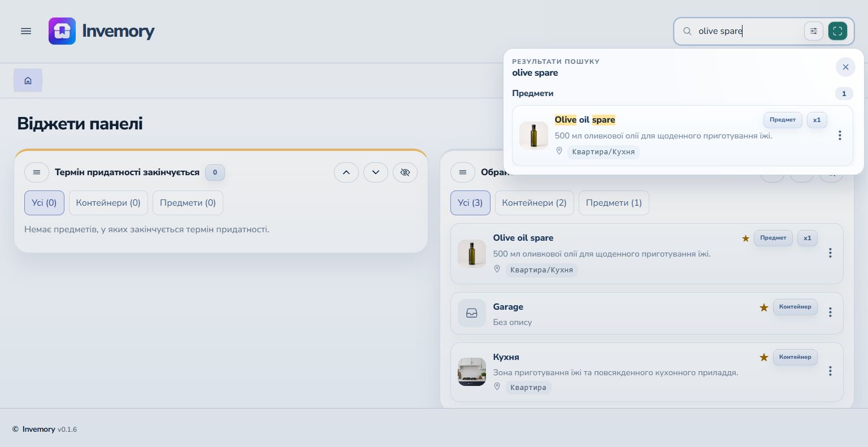Open three-dot menu for Кухня container
868x447 pixels.
[x=830, y=371]
